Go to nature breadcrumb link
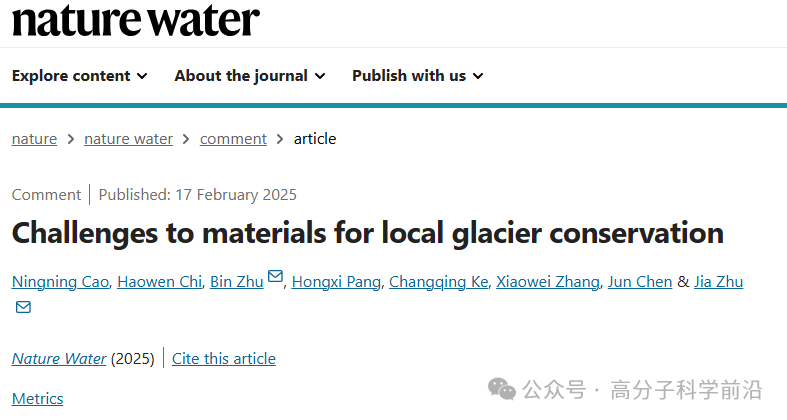Image resolution: width=787 pixels, height=420 pixels. (34, 138)
